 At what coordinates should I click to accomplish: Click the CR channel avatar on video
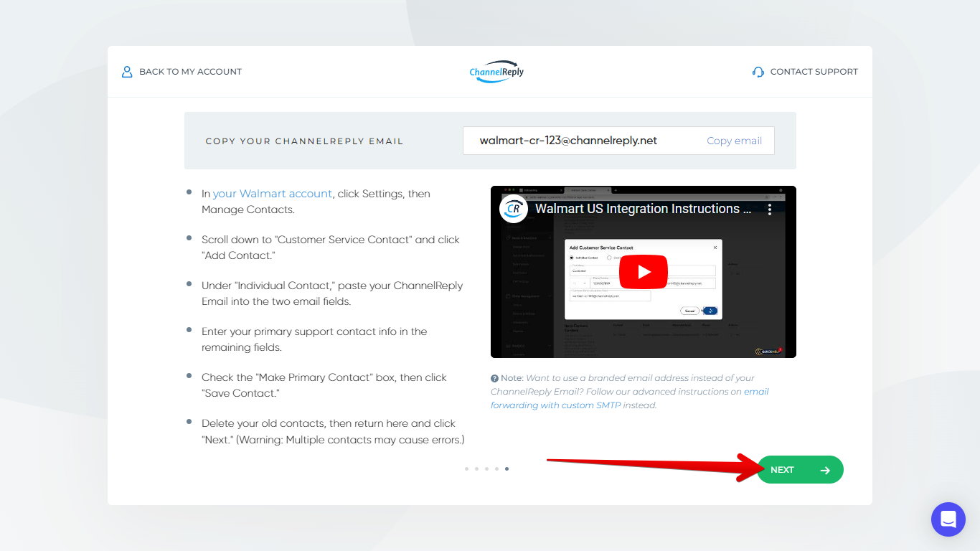tap(514, 209)
